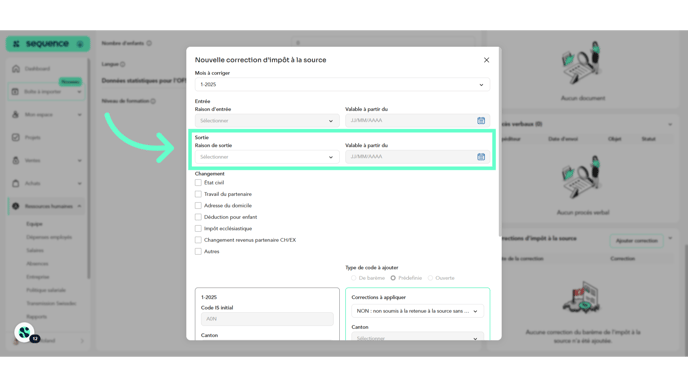
Task: Open the Mois à corriger dropdown
Action: click(342, 85)
